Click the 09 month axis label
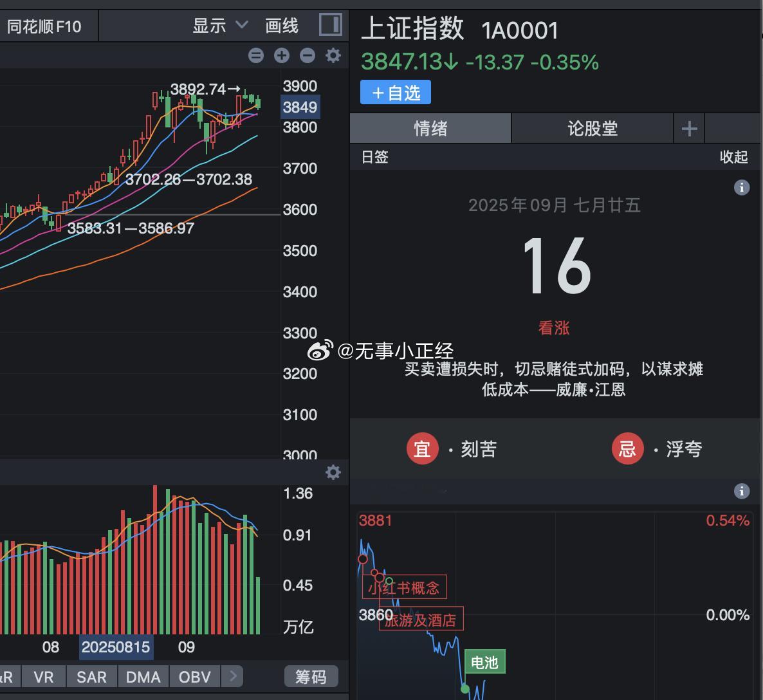 point(187,647)
